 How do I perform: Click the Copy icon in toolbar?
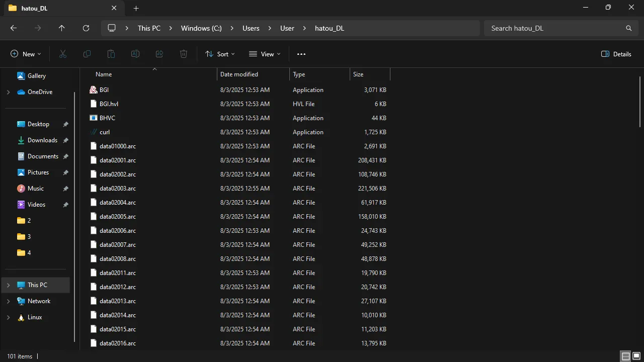(87, 54)
